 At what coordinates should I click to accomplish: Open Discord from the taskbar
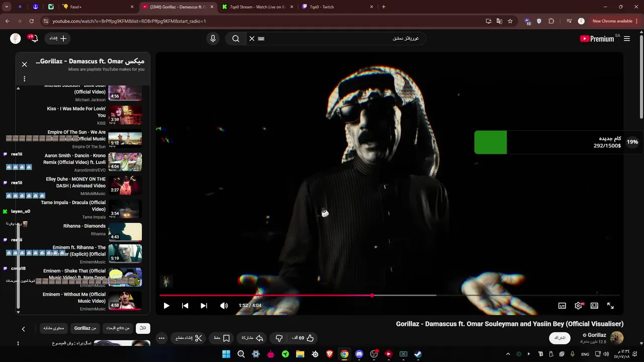click(x=359, y=354)
